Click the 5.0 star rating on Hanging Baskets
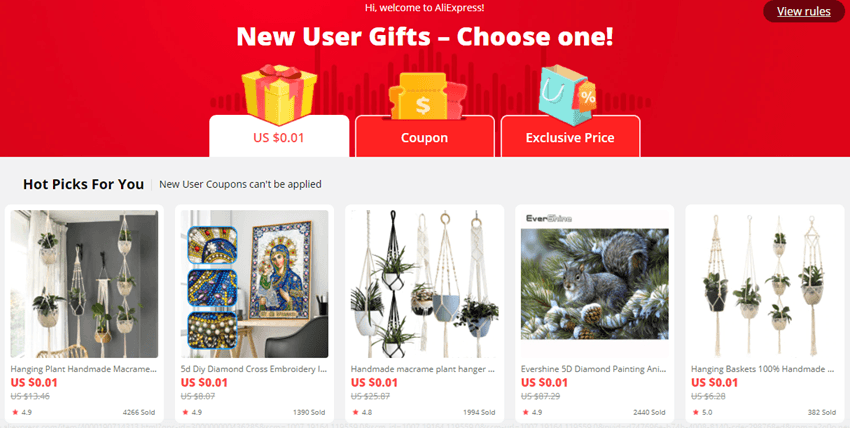Image resolution: width=850 pixels, height=428 pixels. tap(703, 412)
